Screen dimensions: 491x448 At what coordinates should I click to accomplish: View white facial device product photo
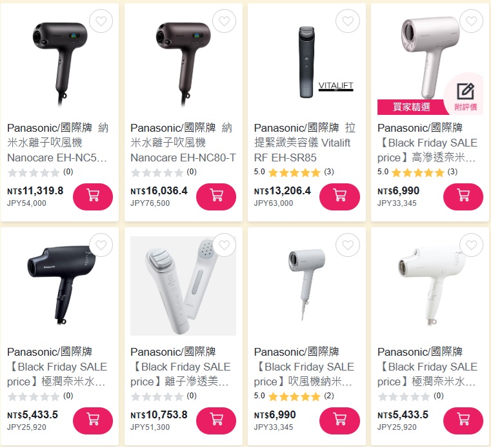click(x=183, y=286)
